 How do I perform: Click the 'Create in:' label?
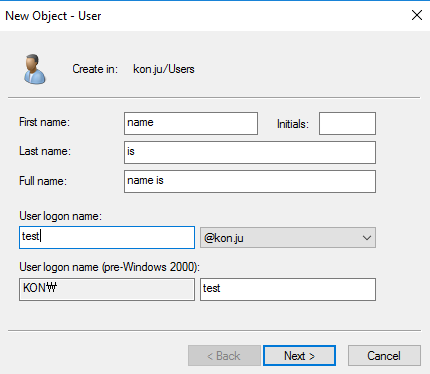95,69
